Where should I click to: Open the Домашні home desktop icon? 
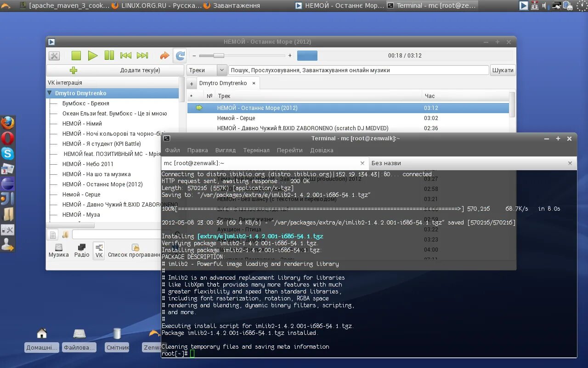[42, 339]
